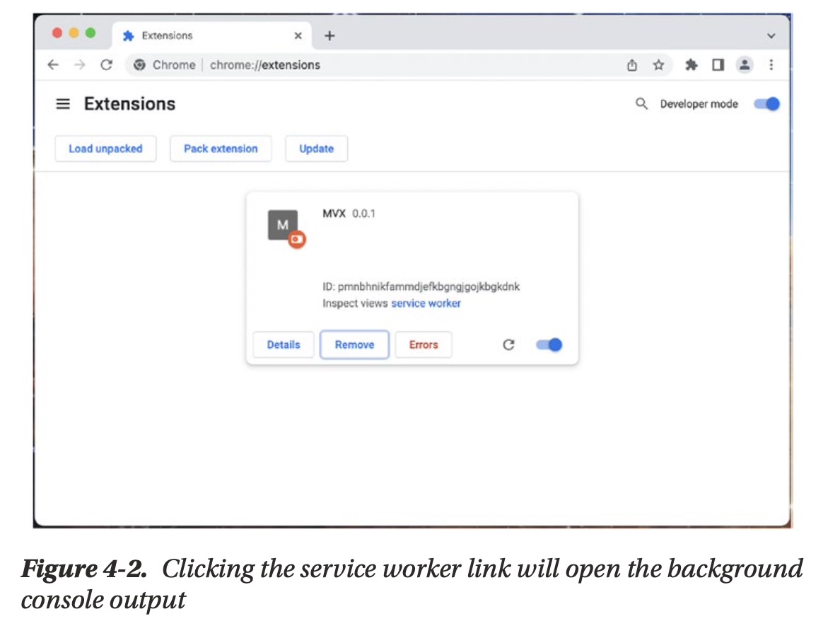Open the Extensions puzzle piece menu

(691, 65)
